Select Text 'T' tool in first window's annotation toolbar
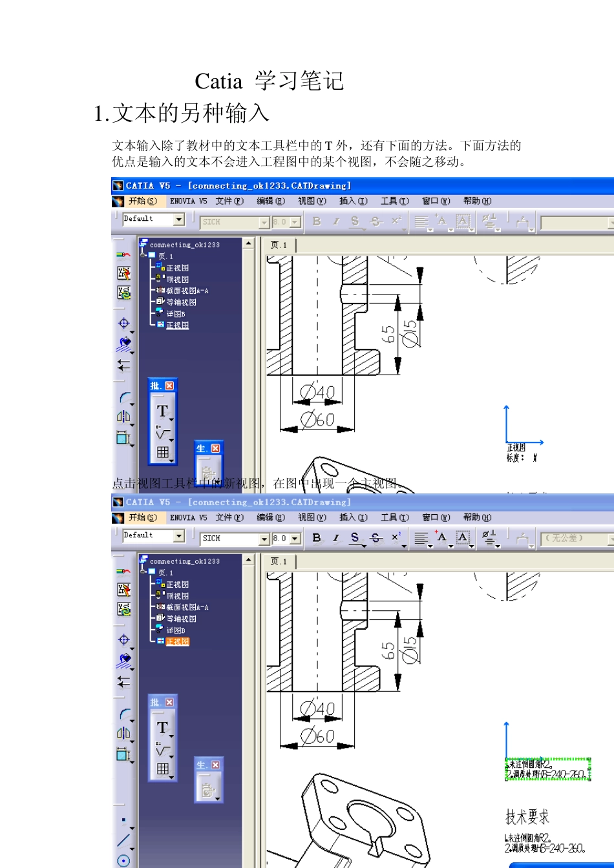 coord(163,411)
